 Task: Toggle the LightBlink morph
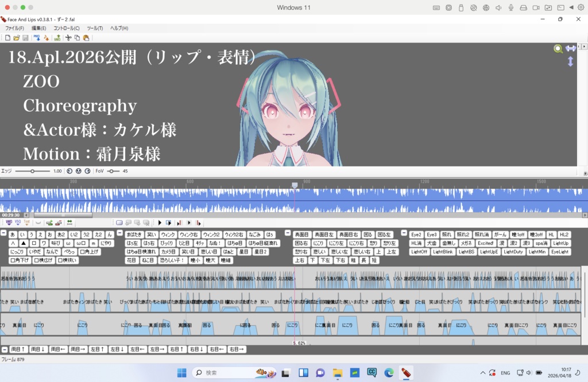coord(443,252)
